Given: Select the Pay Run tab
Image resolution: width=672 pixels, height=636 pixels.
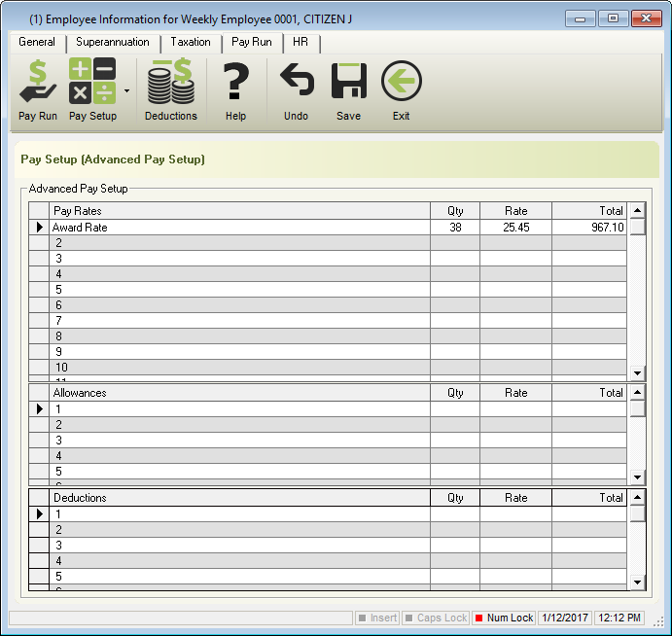Looking at the screenshot, I should coord(252,42).
